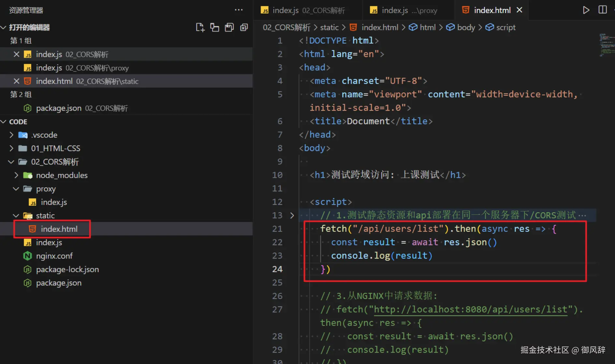Click the 02_CORS解析 breadcrumb
The height and width of the screenshot is (364, 615).
[287, 27]
